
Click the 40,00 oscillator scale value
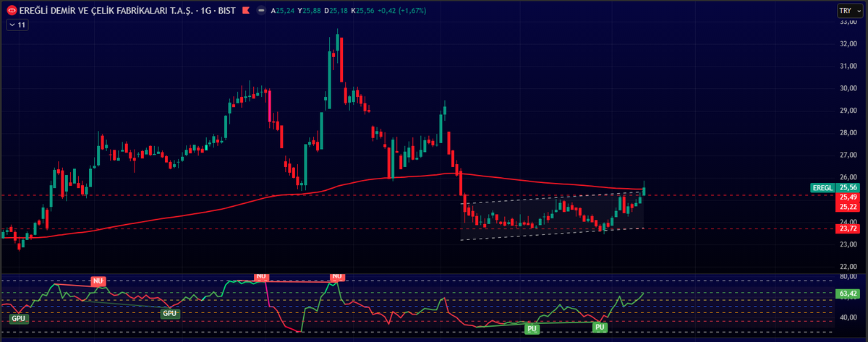click(847, 317)
